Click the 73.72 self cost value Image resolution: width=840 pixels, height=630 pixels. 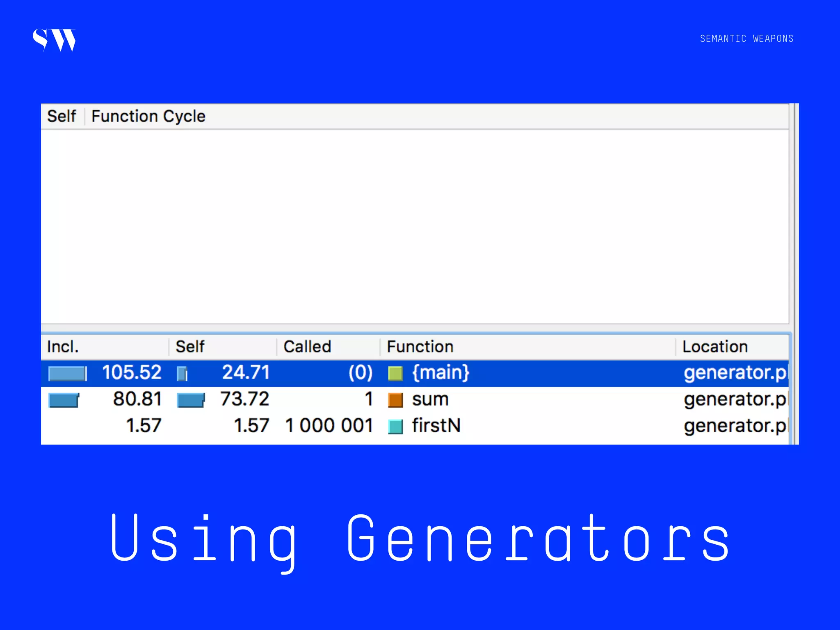(x=245, y=399)
